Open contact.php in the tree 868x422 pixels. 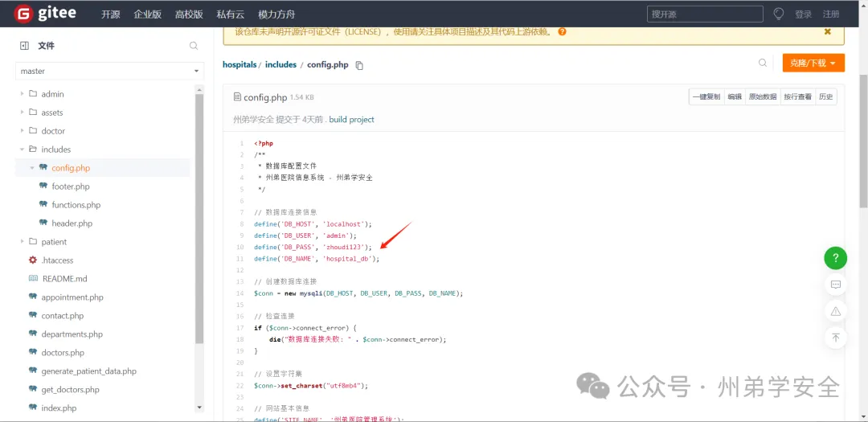(63, 316)
